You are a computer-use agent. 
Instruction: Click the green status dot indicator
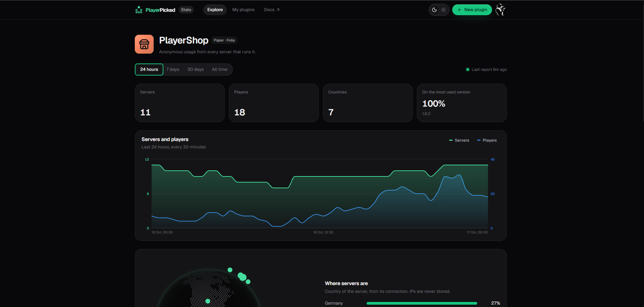(x=467, y=69)
